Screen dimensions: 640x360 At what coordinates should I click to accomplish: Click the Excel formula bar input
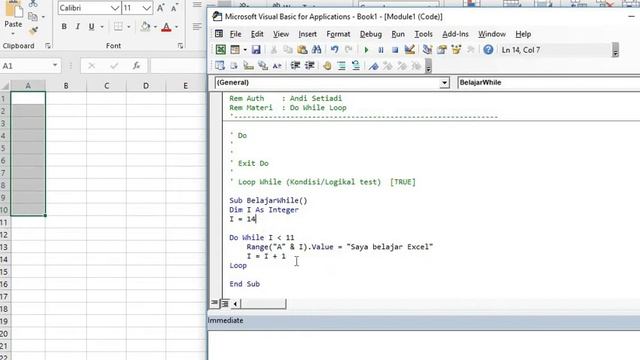[x=179, y=66]
